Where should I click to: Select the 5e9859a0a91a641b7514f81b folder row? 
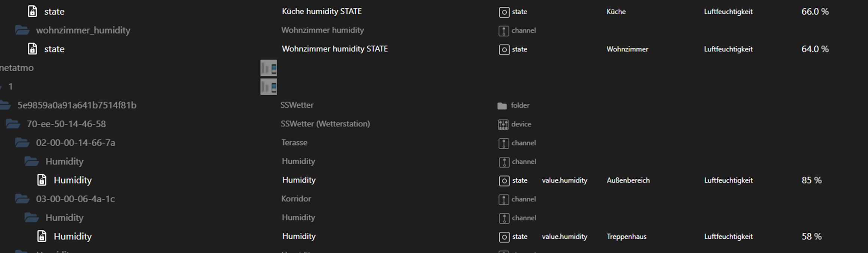pyautogui.click(x=77, y=105)
